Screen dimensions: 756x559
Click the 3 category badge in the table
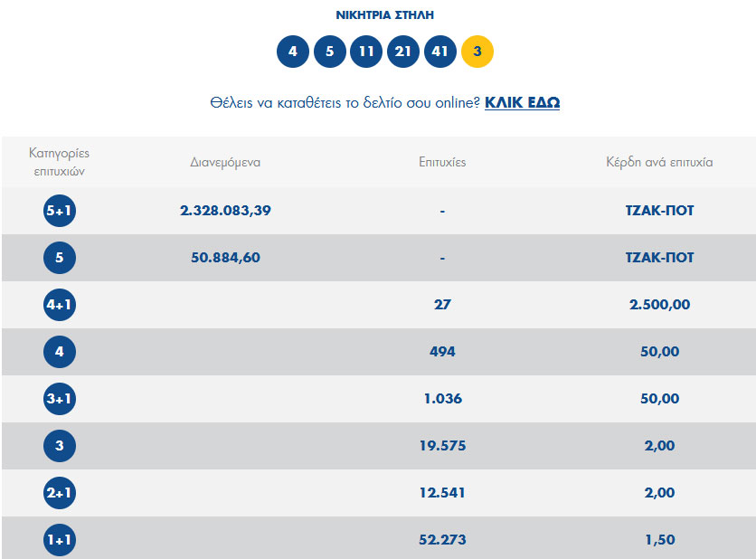point(60,446)
